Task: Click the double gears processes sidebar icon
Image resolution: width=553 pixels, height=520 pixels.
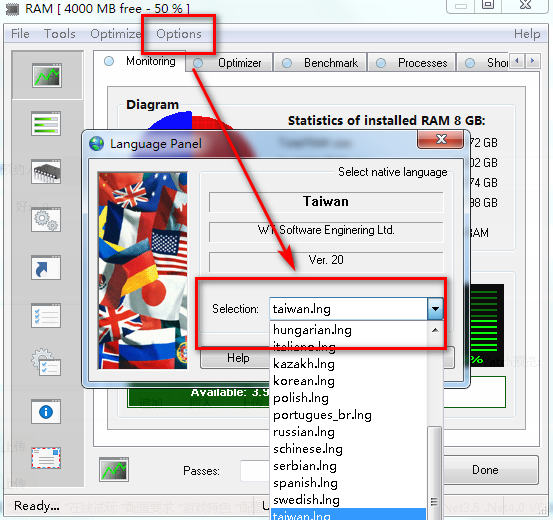Action: [x=46, y=219]
